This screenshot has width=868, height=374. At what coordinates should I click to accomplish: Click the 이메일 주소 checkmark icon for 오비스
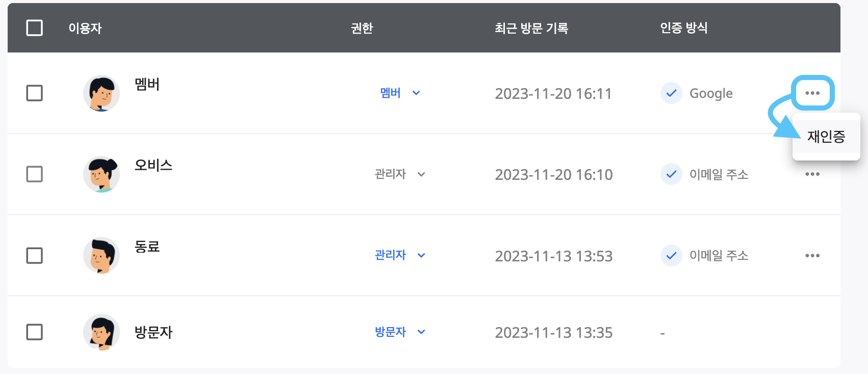671,174
